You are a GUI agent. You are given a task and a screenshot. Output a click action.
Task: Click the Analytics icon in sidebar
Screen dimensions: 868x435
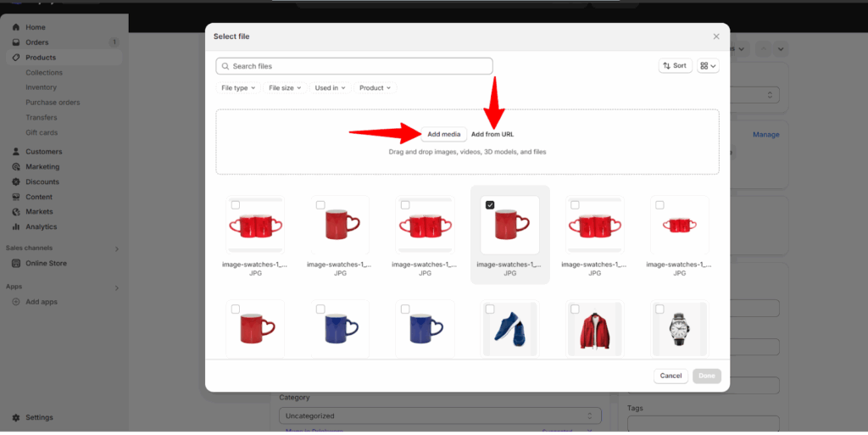click(16, 227)
